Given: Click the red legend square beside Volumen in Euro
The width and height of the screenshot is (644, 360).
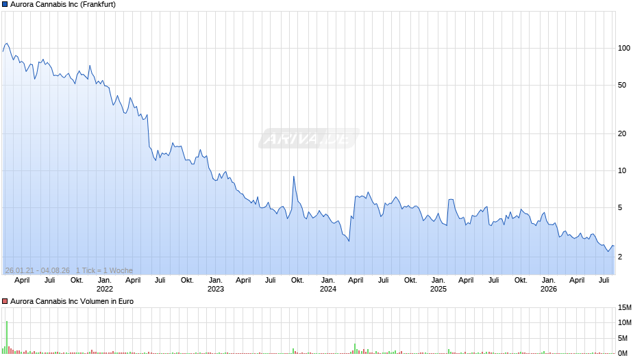Looking at the screenshot, I should tap(5, 301).
